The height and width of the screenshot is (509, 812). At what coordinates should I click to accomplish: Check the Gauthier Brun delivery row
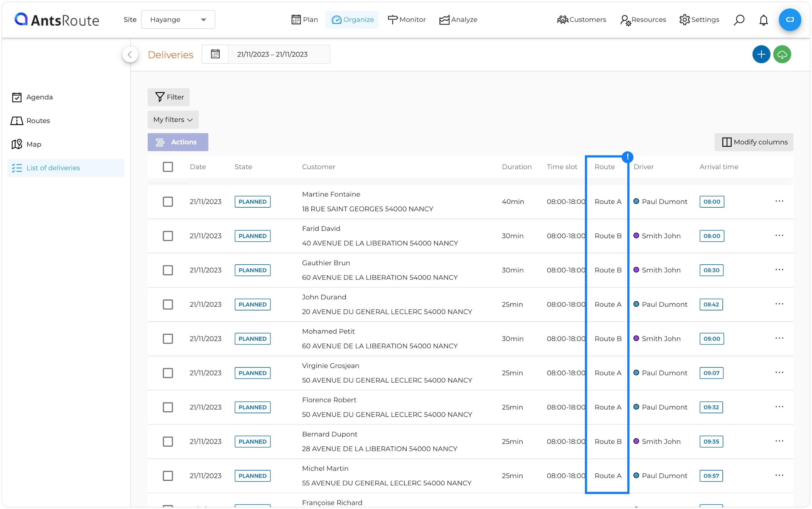(168, 270)
